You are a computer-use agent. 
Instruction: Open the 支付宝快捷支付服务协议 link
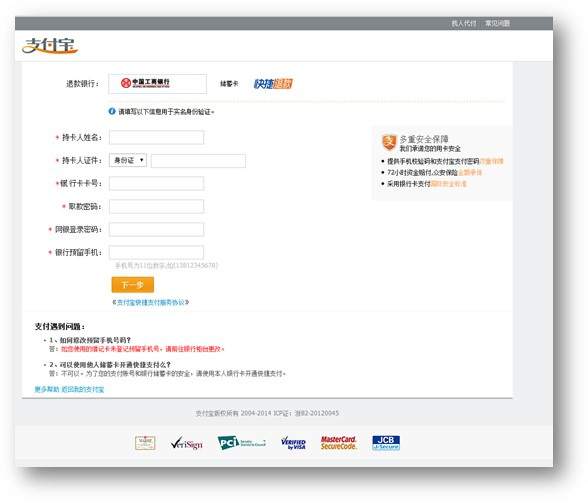[151, 302]
